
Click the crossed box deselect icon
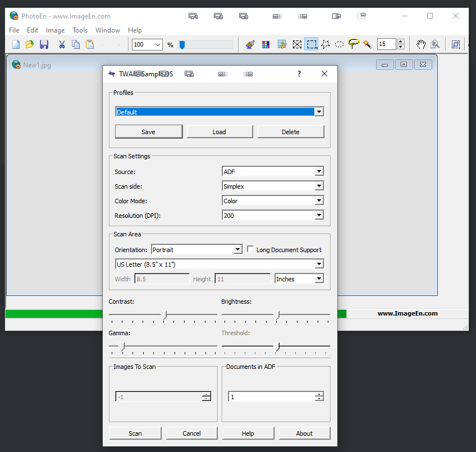[297, 44]
